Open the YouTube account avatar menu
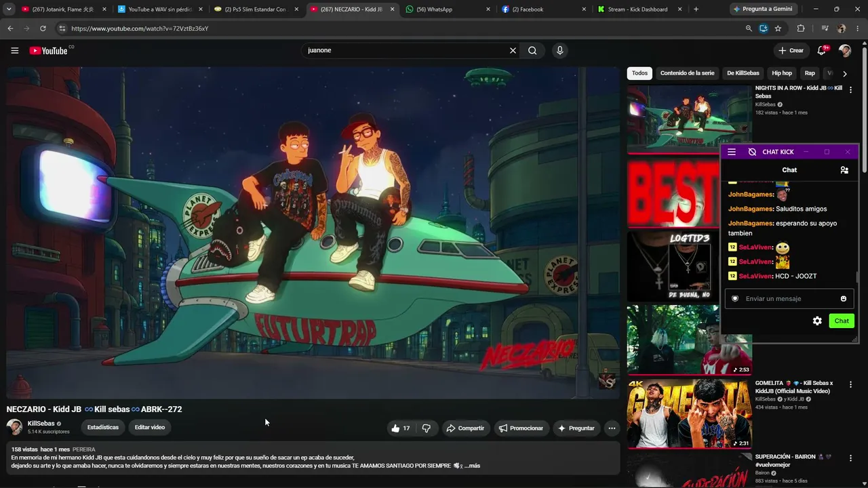The image size is (868, 488). coord(844,50)
